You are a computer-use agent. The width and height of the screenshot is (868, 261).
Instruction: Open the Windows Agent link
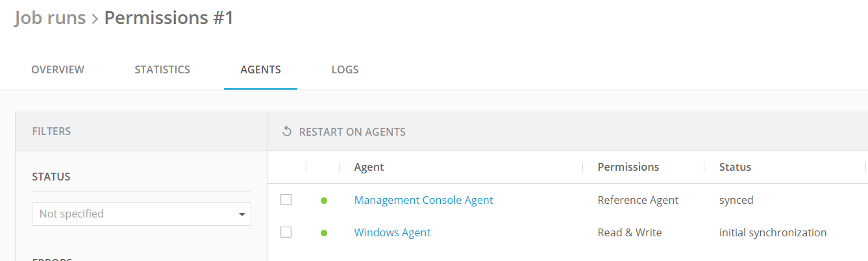click(392, 232)
